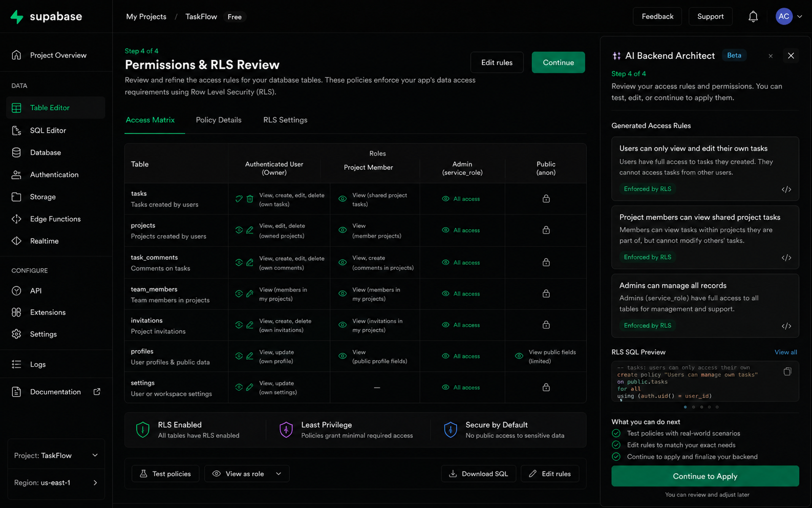Click the Settings gear icon
Image resolution: width=812 pixels, height=508 pixels.
[x=16, y=334]
